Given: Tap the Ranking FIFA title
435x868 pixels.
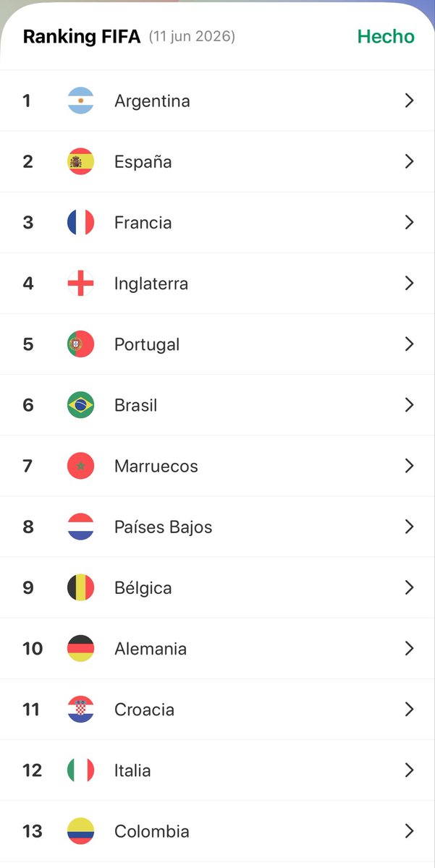Looking at the screenshot, I should [x=82, y=37].
